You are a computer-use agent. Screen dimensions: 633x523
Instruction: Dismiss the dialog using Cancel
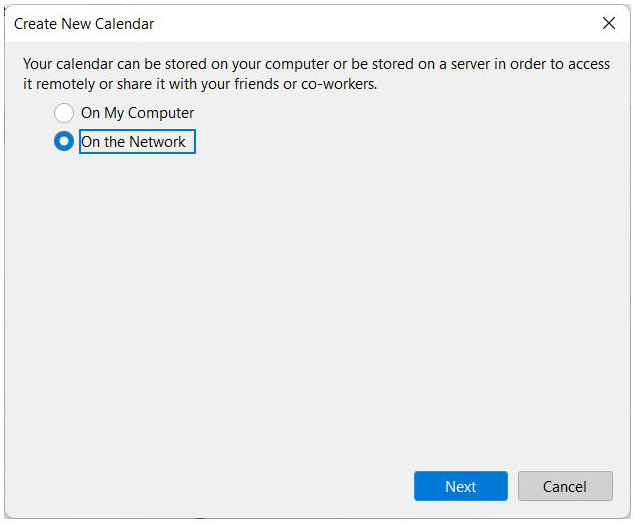[x=565, y=486]
